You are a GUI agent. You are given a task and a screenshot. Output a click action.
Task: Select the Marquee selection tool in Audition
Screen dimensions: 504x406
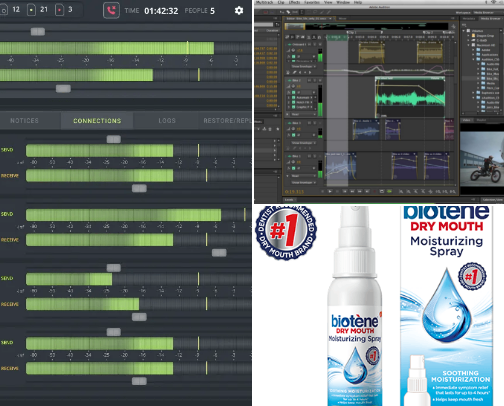pos(308,12)
